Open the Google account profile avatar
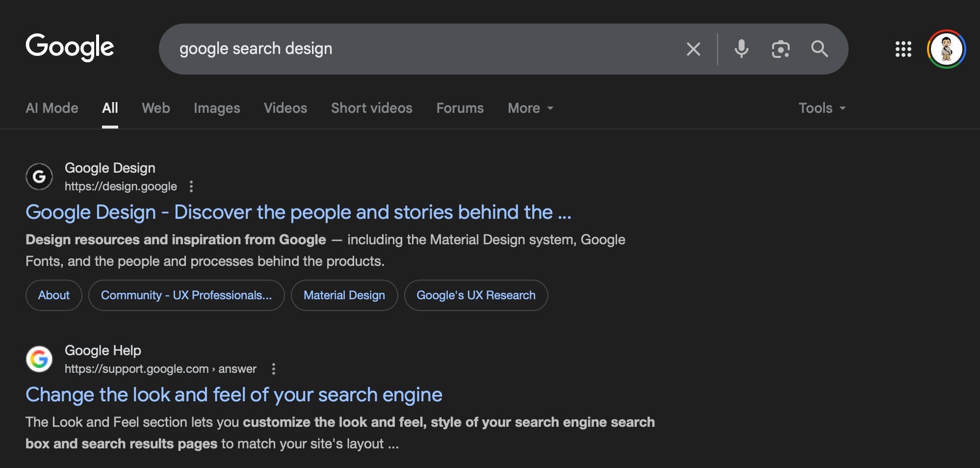The width and height of the screenshot is (980, 468). [947, 49]
